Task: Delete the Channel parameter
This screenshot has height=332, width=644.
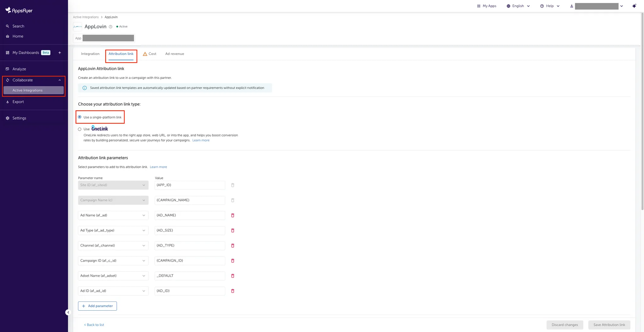Action: tap(233, 246)
